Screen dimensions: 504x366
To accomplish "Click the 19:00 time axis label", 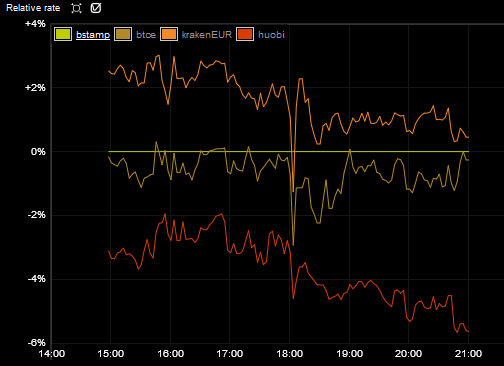I will point(349,354).
